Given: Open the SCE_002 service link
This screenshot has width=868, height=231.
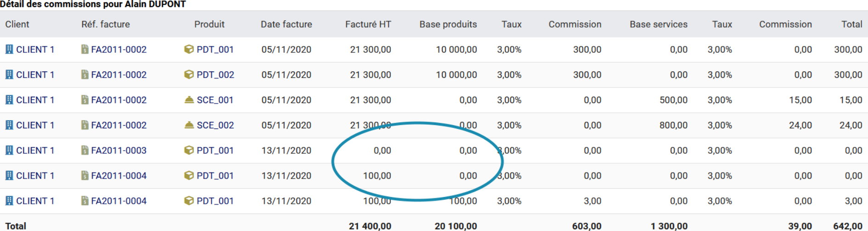Looking at the screenshot, I should click(215, 125).
